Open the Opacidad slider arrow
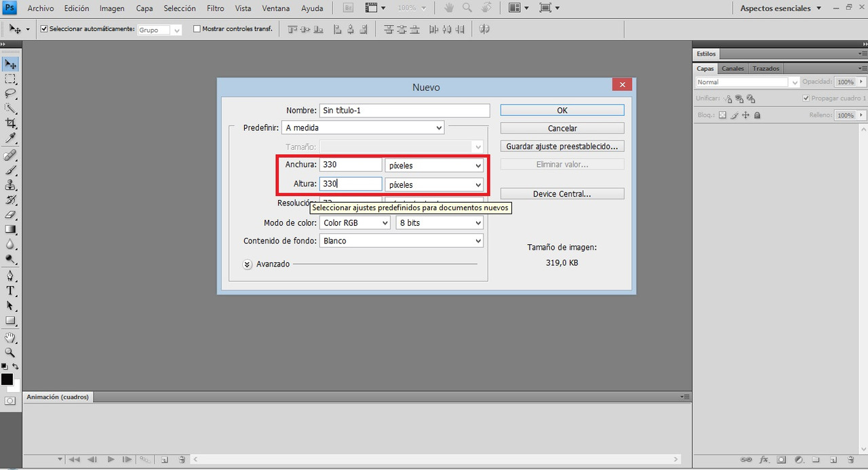Viewport: 868px width, 470px height. coord(861,82)
